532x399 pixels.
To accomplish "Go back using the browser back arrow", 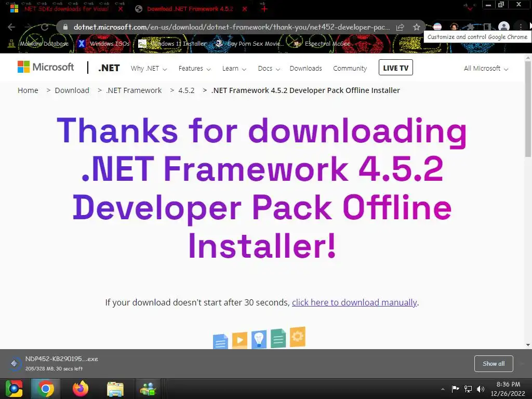I will (11, 27).
